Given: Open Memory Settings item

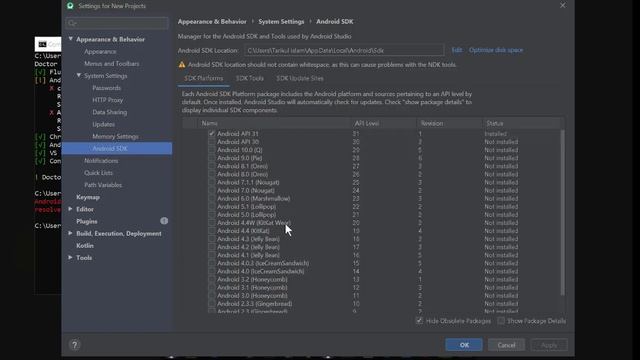Looking at the screenshot, I should pos(115,136).
